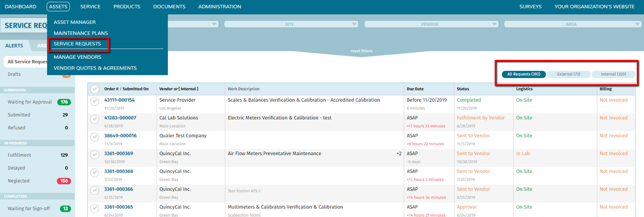
Task: Open the Dashboard menu
Action: [21, 6]
